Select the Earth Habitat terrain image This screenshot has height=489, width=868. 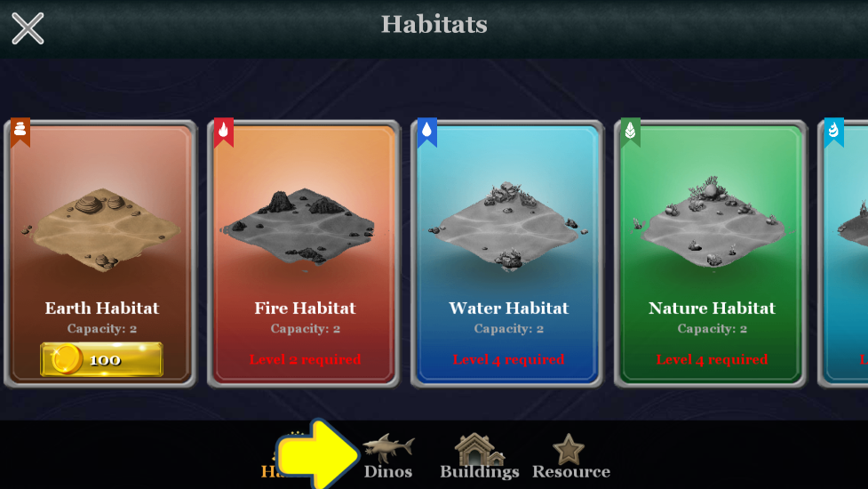point(101,229)
